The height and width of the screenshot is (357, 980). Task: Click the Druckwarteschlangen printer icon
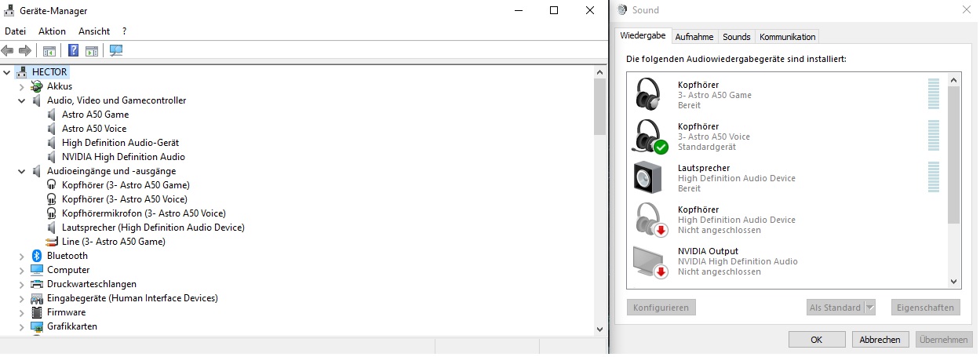[37, 284]
